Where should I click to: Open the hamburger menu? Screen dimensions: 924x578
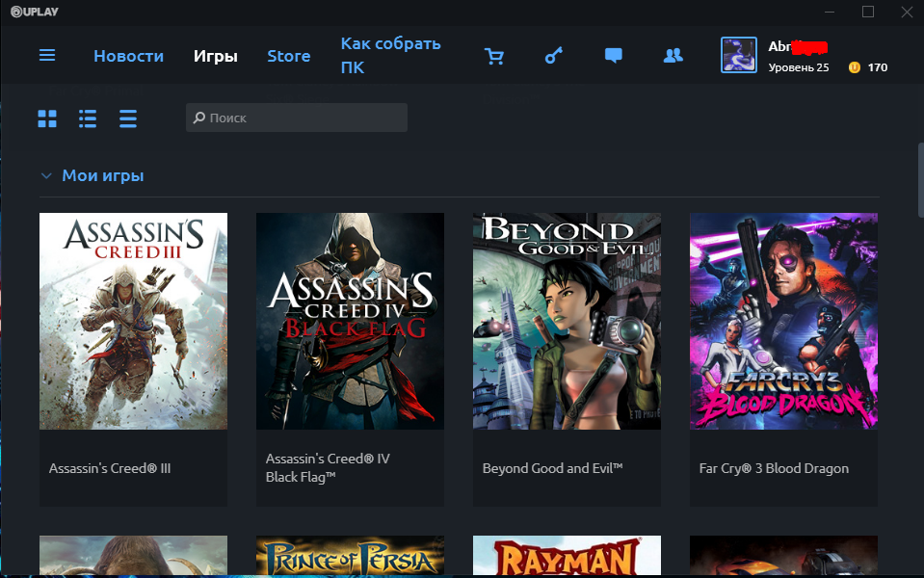[x=47, y=55]
